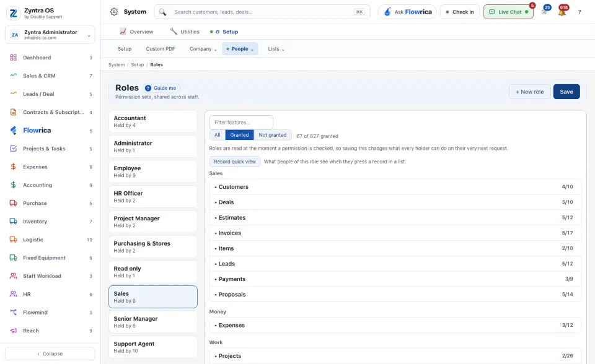Save the role changes
The image size is (595, 364).
coord(566,92)
